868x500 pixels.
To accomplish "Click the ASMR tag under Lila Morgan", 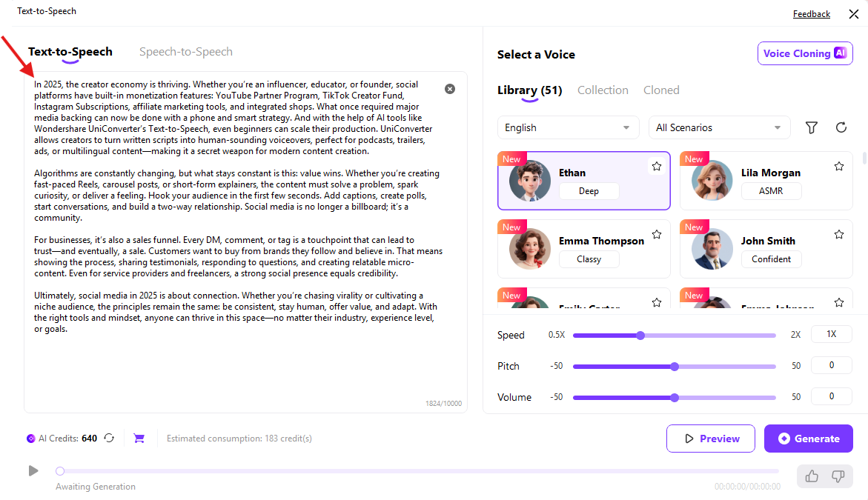I will [771, 191].
